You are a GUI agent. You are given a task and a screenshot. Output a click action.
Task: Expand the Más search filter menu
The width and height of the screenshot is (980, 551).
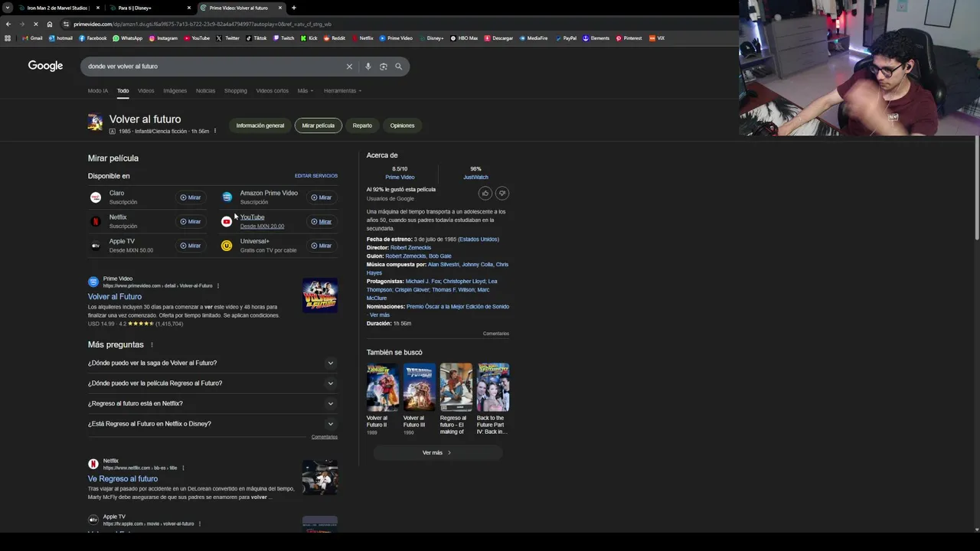[305, 90]
